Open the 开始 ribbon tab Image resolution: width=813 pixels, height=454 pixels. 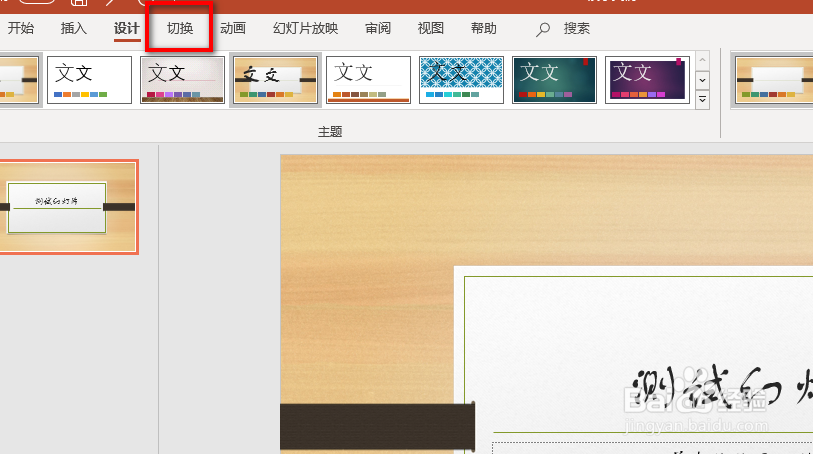(21, 29)
